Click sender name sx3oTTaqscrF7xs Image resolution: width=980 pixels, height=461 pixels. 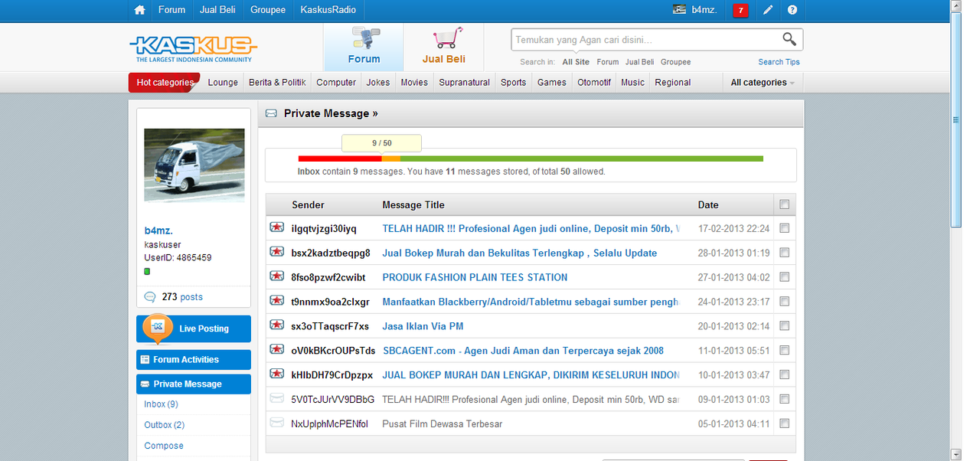[x=330, y=326]
